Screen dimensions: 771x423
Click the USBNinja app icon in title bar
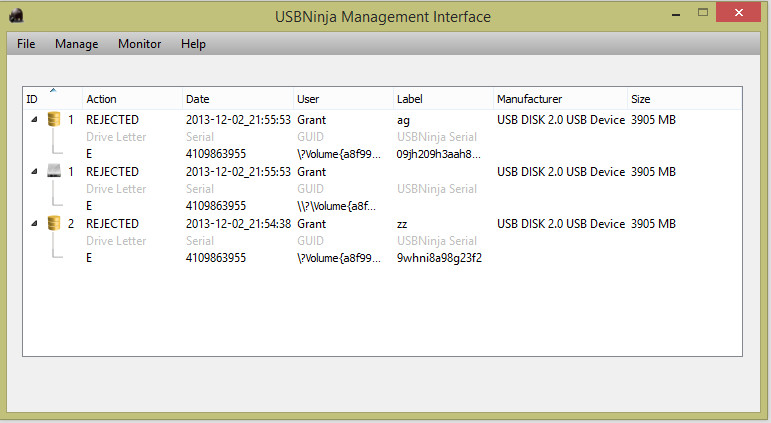tap(16, 16)
